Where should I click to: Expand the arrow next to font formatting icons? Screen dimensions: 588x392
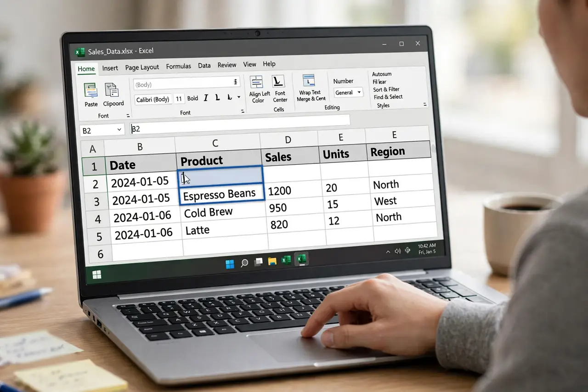[238, 97]
